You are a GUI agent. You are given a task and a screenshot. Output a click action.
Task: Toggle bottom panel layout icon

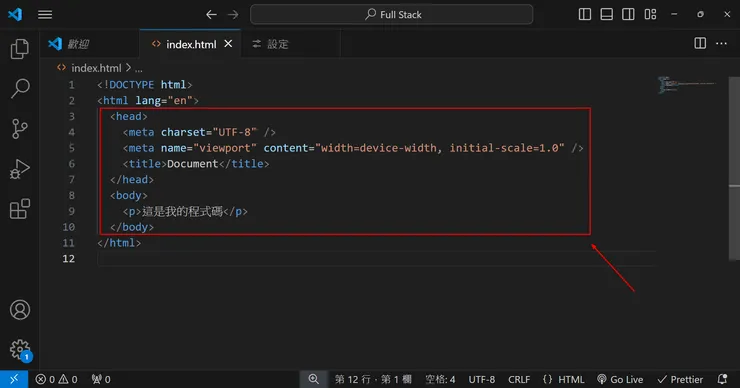tap(606, 14)
